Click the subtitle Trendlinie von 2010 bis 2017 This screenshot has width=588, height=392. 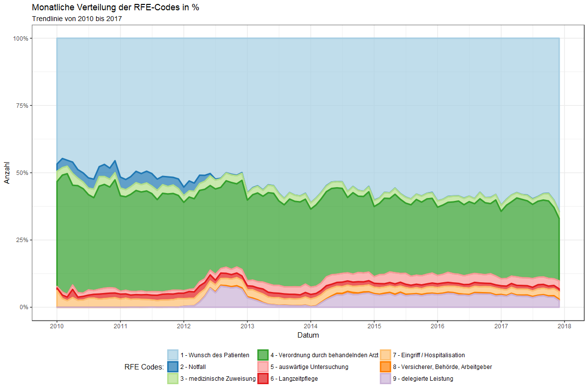pyautogui.click(x=76, y=19)
